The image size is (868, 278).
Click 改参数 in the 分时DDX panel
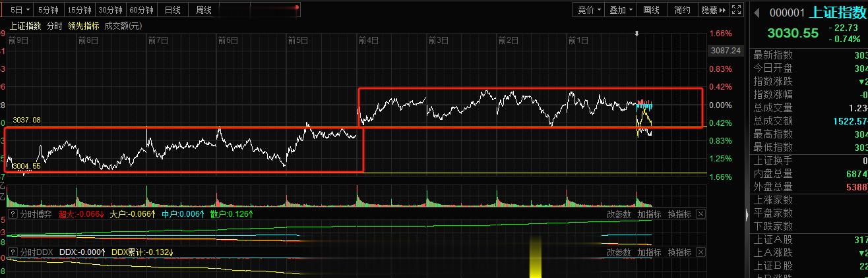619,252
